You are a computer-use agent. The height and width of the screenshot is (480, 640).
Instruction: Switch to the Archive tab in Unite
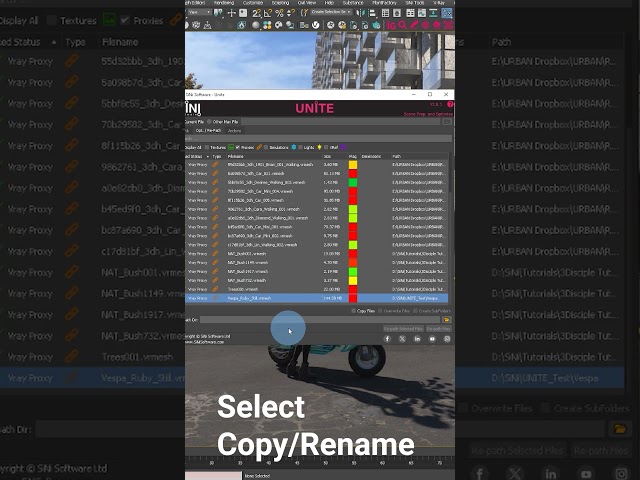(x=234, y=131)
